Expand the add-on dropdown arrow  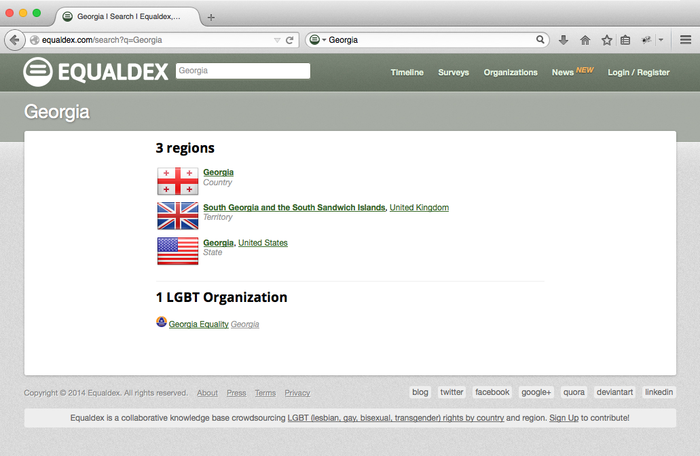(661, 40)
